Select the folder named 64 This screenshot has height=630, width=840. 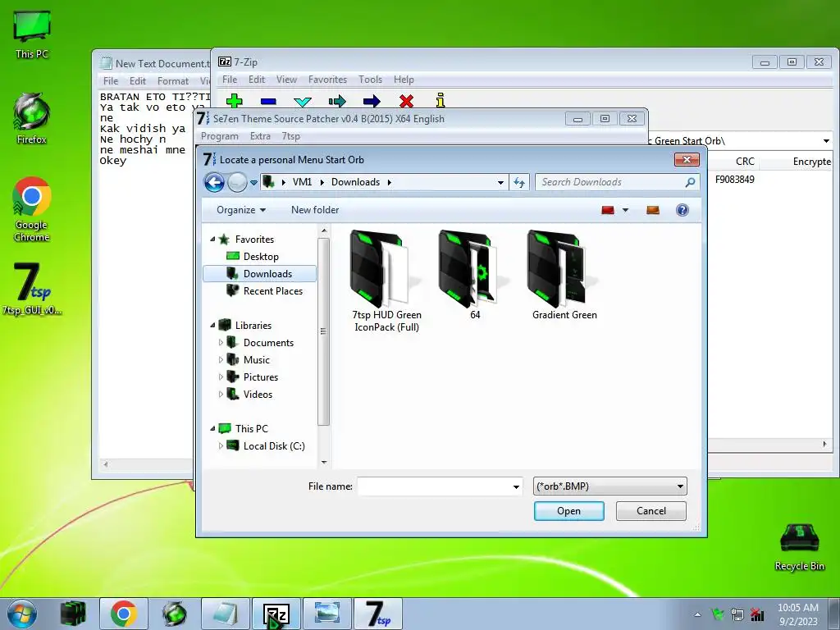pyautogui.click(x=475, y=275)
